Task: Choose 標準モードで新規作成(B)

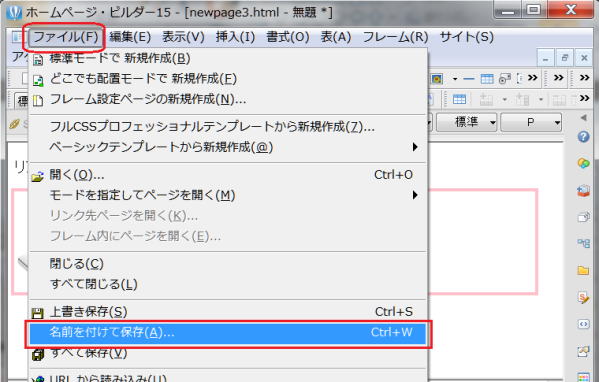Action: pyautogui.click(x=228, y=58)
